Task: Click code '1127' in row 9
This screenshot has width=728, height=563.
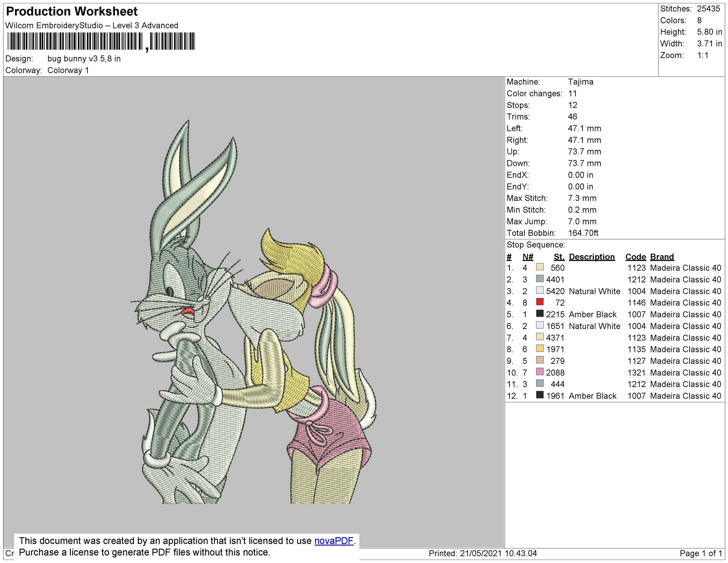Action: (x=637, y=361)
